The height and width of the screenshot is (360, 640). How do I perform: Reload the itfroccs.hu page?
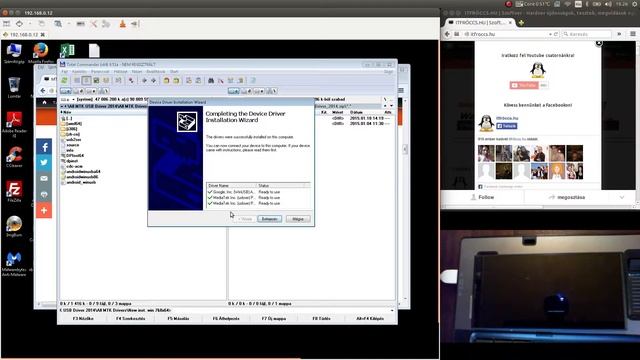pos(556,34)
